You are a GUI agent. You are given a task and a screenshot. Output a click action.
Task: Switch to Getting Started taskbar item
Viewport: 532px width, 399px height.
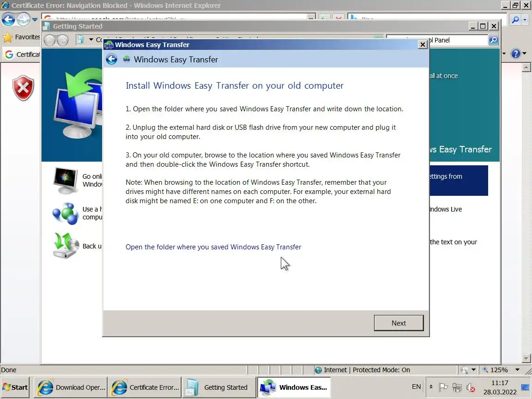pyautogui.click(x=218, y=387)
